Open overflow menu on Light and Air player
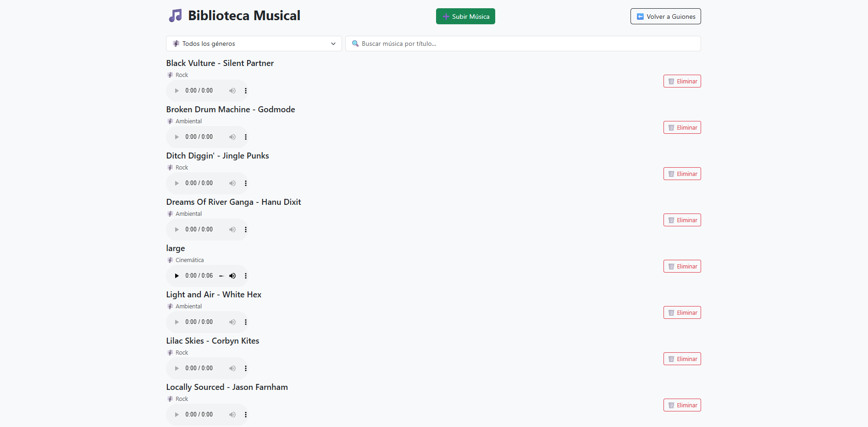Image resolution: width=868 pixels, height=427 pixels. [246, 322]
